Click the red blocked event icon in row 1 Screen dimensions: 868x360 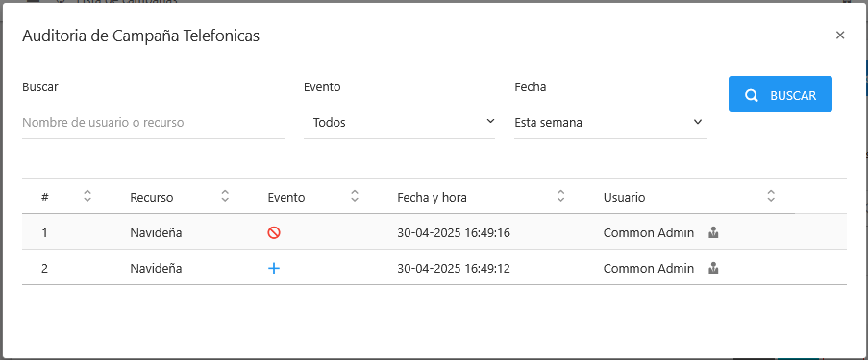pyautogui.click(x=273, y=233)
